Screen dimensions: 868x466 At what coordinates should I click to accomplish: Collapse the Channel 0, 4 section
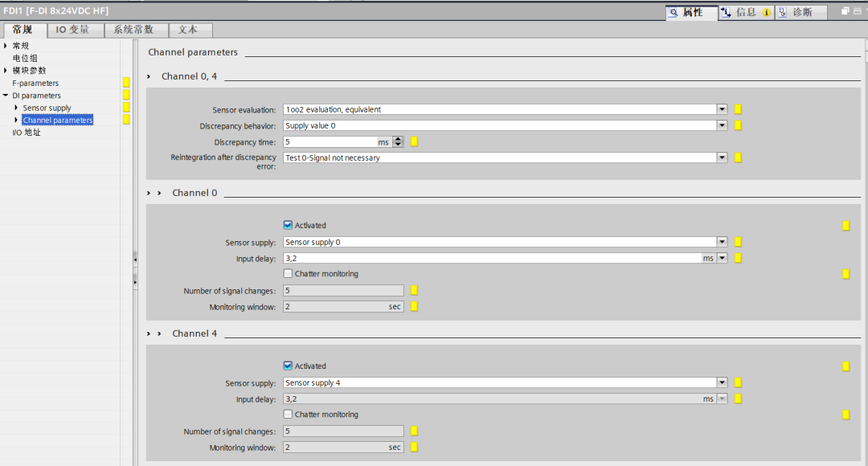click(149, 76)
